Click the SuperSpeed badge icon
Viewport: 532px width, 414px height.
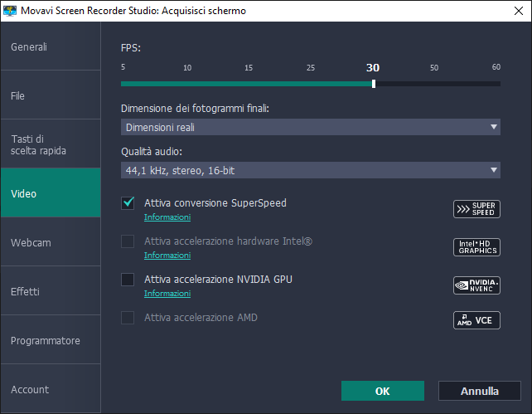click(476, 208)
